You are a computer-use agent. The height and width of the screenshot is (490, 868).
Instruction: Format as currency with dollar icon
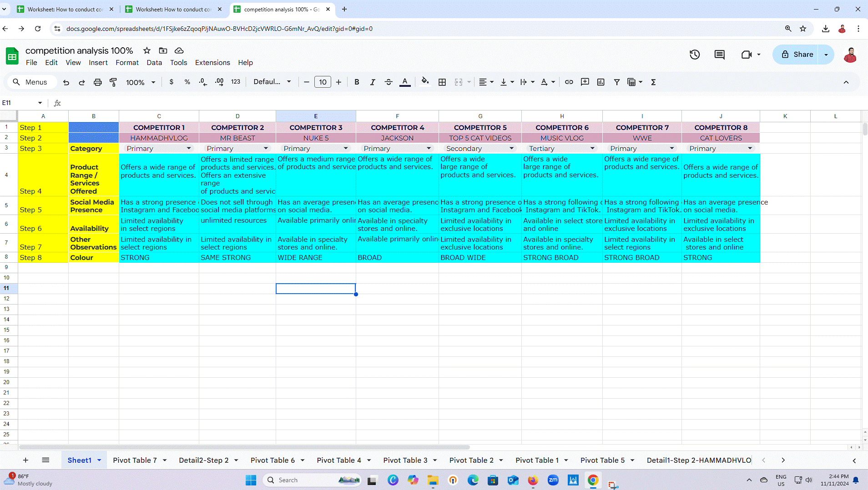point(171,82)
